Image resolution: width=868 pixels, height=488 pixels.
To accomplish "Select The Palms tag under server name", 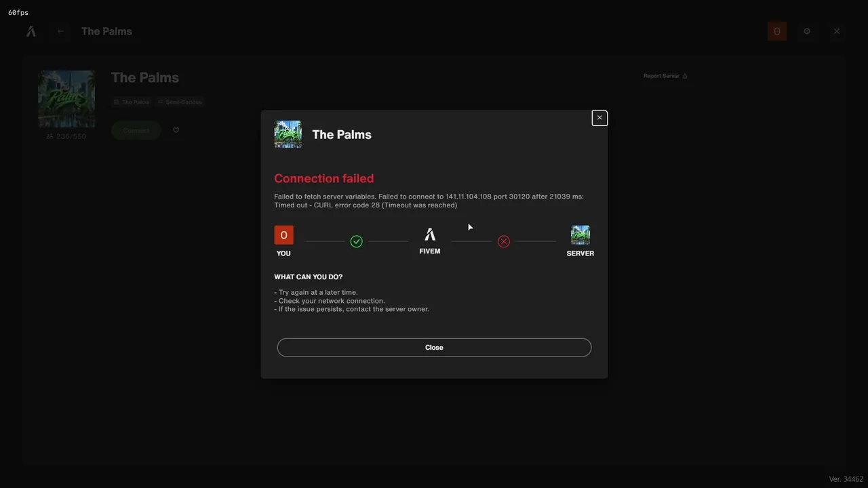I will click(132, 102).
